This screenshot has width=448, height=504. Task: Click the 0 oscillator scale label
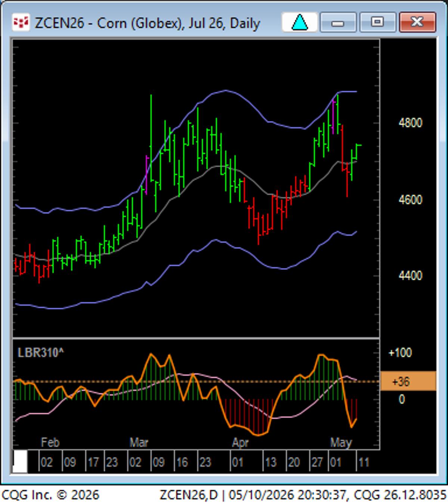coord(402,399)
